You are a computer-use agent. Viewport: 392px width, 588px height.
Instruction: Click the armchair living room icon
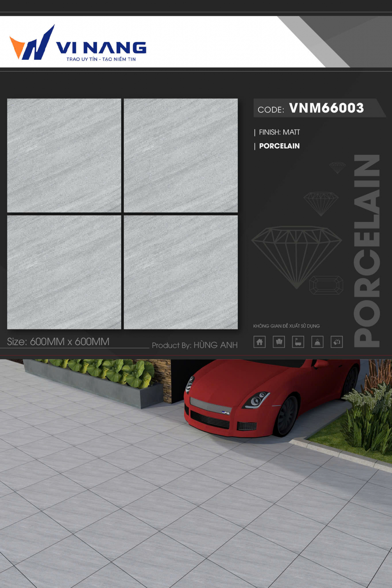coord(279,342)
